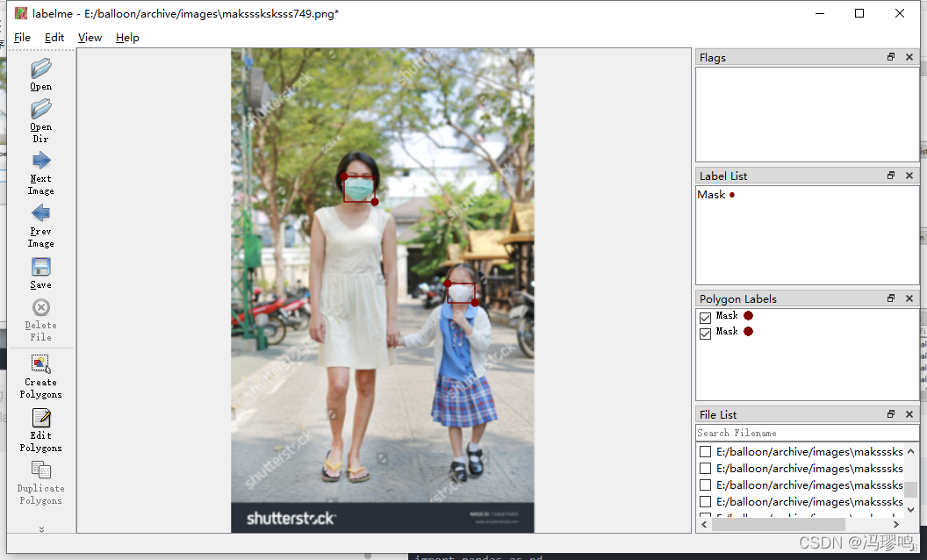Viewport: 927px width, 560px height.
Task: Float the Flags panel
Action: click(891, 57)
